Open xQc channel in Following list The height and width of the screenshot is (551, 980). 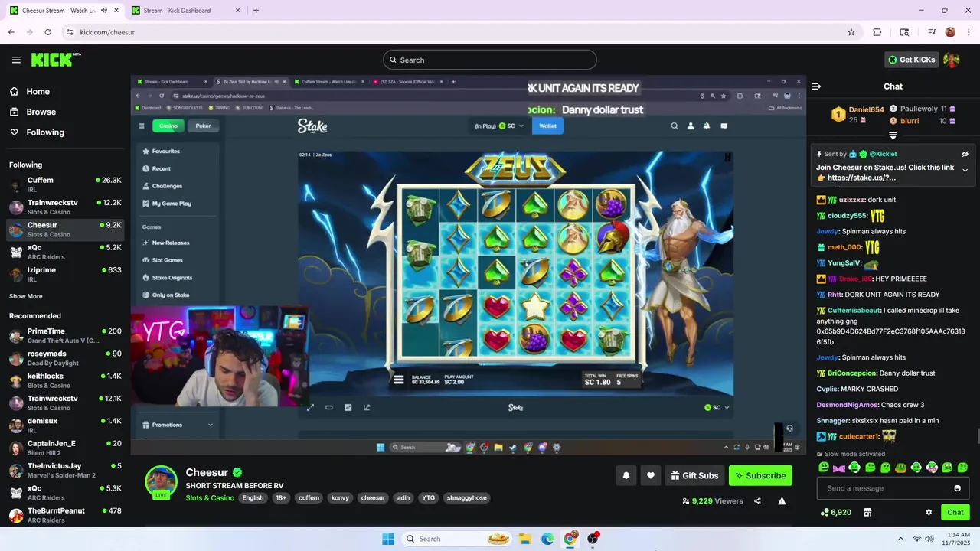click(x=65, y=252)
